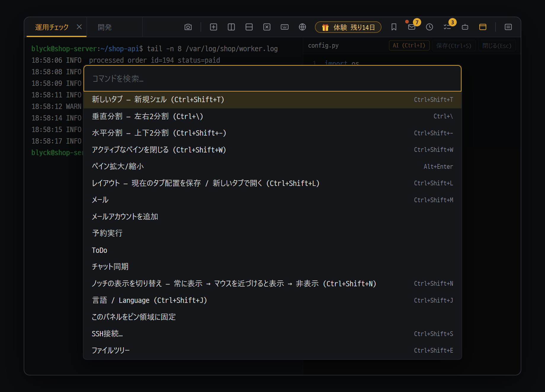Click the screenshot camera icon

click(x=188, y=27)
